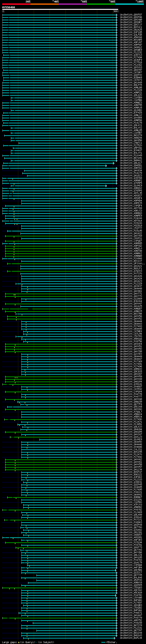Select the query name AV550460
This screenshot has height=644, width=146.
click(x=8, y=8)
